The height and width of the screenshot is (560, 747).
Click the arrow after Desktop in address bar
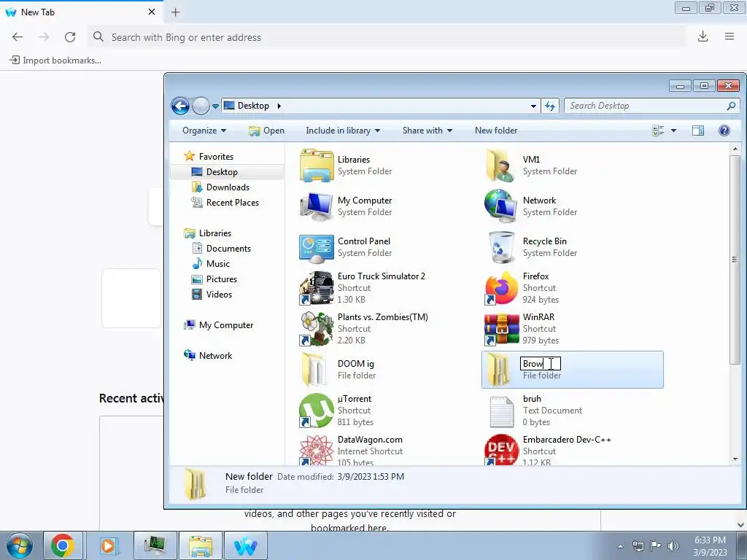coord(279,106)
